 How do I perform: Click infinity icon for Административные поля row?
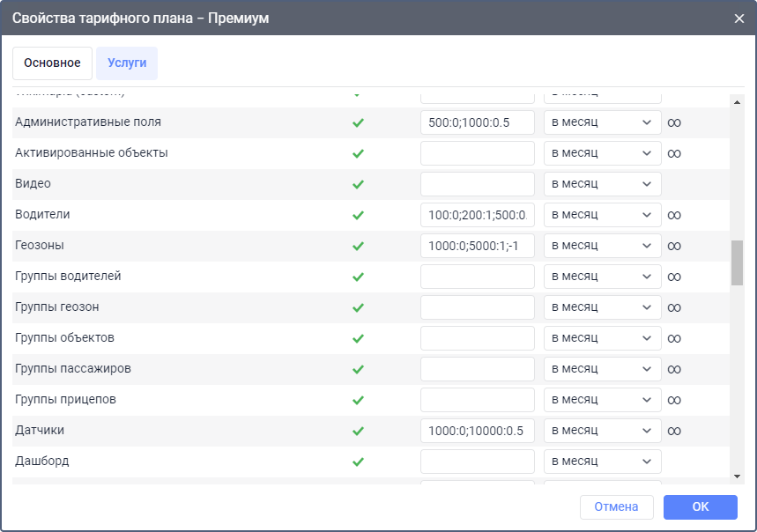(674, 122)
